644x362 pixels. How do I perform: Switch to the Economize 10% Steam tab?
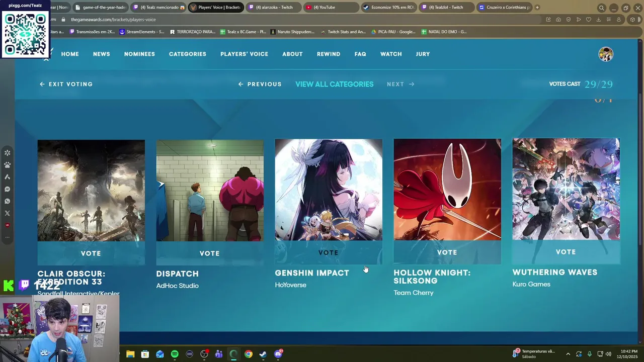click(x=388, y=8)
